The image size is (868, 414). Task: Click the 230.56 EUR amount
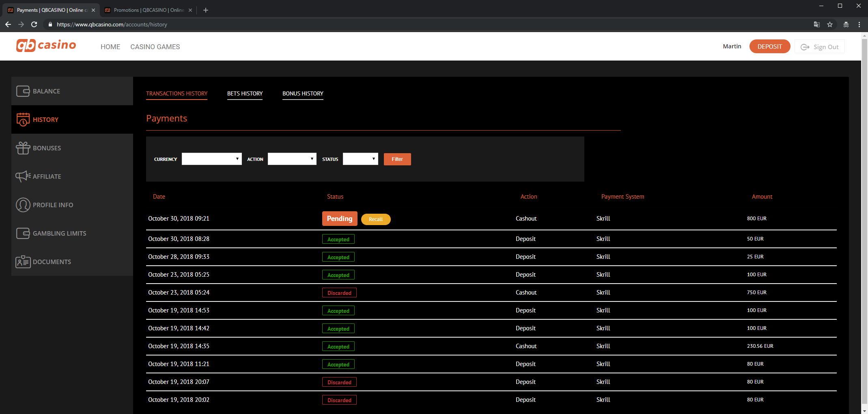click(760, 346)
